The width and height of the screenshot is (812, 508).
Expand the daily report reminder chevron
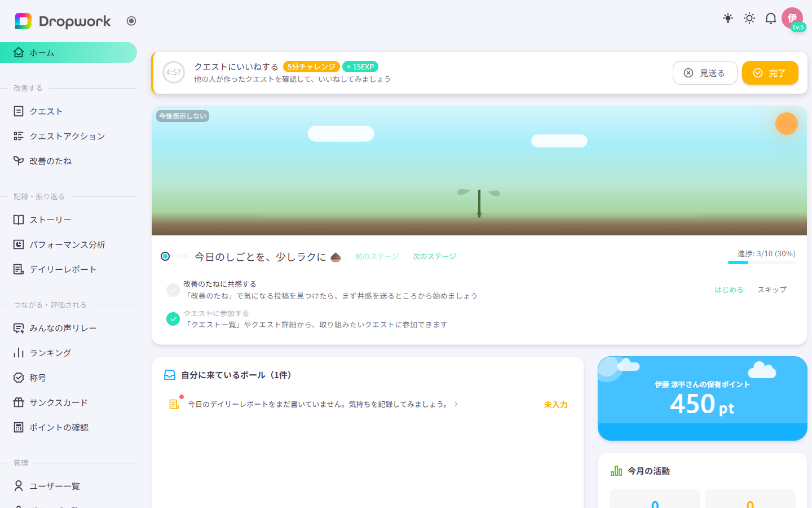coord(456,404)
